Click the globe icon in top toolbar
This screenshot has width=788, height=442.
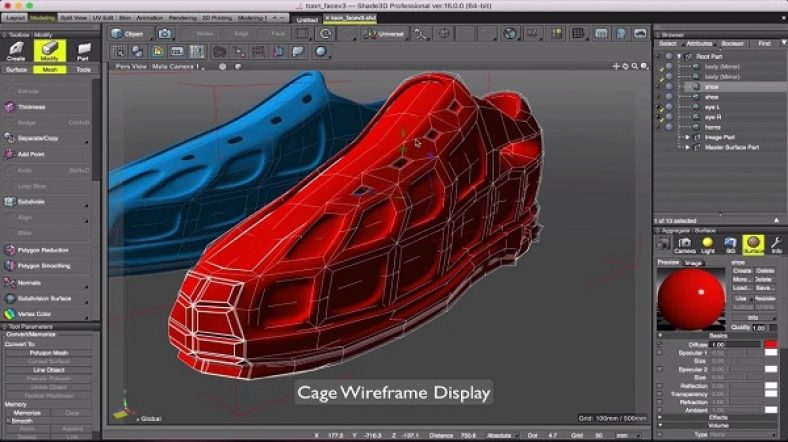tap(510, 34)
